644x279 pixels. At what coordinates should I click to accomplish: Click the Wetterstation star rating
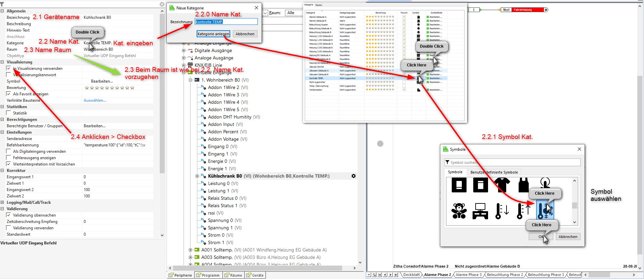pyautogui.click(x=380, y=90)
